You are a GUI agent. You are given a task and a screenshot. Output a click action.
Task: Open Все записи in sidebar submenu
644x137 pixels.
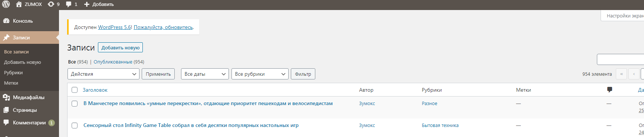pyautogui.click(x=16, y=52)
